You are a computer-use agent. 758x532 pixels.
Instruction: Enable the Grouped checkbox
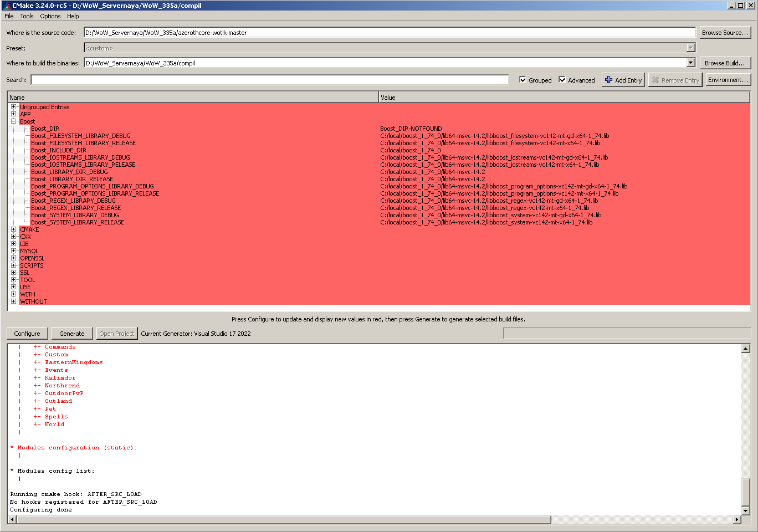[x=523, y=80]
